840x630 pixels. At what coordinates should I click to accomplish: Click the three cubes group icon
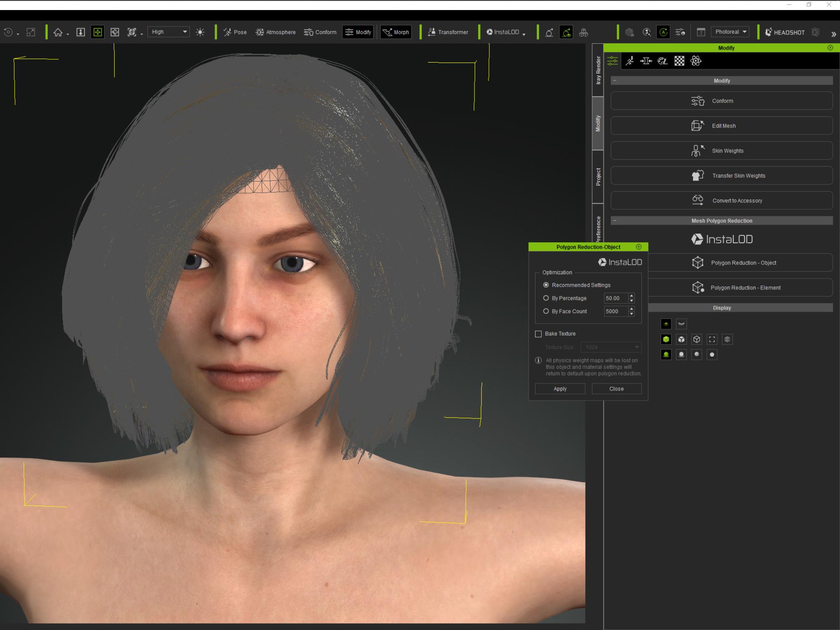[583, 32]
